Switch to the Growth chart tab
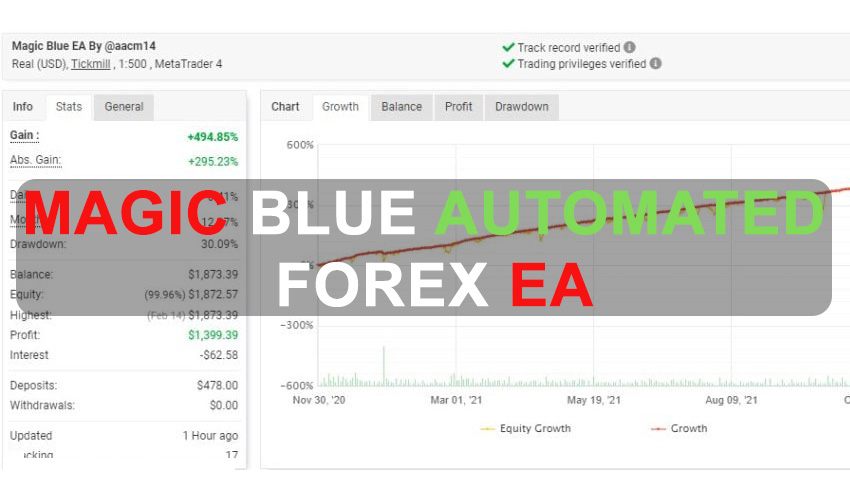 pos(340,106)
